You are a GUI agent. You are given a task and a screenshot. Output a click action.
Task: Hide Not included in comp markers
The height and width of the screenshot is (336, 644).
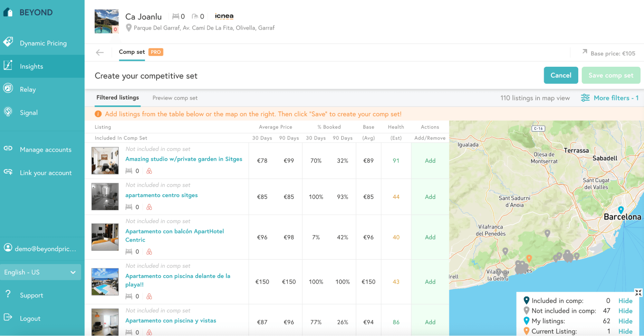[625, 311]
